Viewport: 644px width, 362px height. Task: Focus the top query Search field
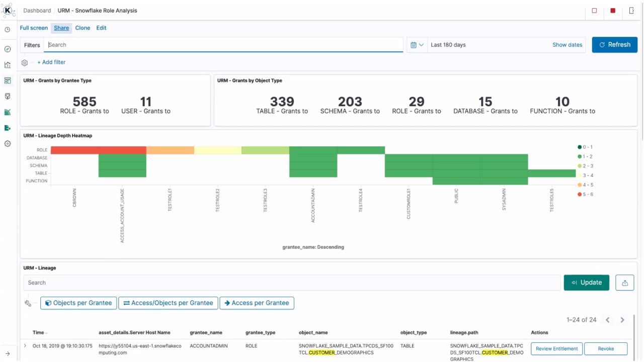coord(223,45)
